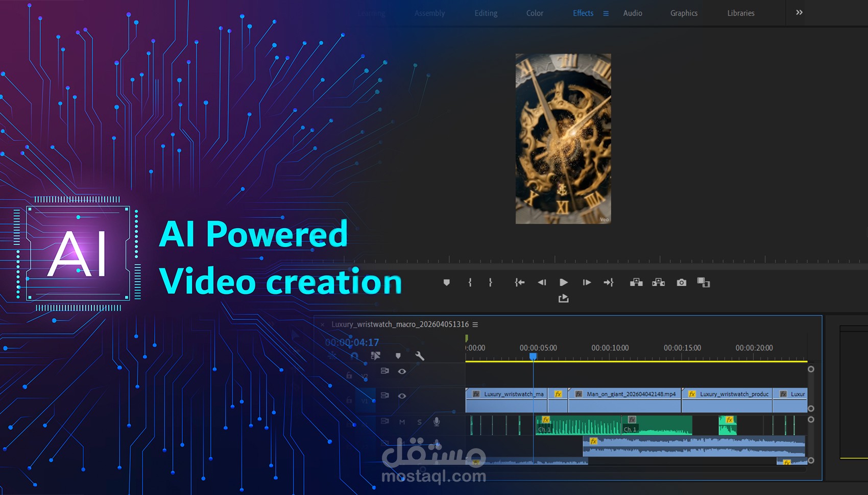Click the Lift icon in the program monitor
868x495 pixels.
(x=636, y=282)
